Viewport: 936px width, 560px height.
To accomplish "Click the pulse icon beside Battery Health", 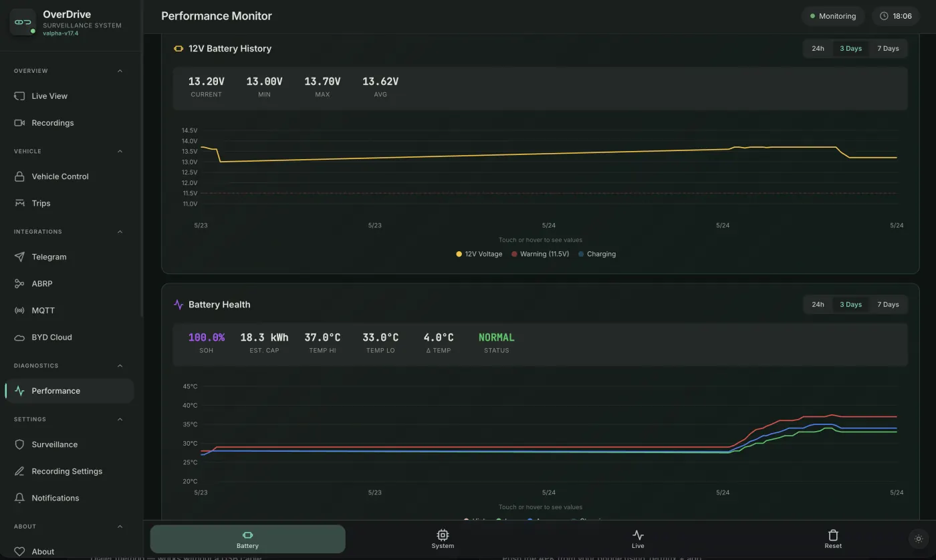I will [179, 305].
